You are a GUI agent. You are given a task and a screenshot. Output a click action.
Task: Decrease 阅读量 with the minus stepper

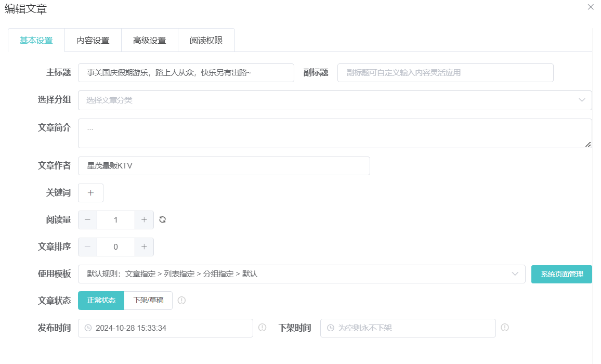(87, 220)
